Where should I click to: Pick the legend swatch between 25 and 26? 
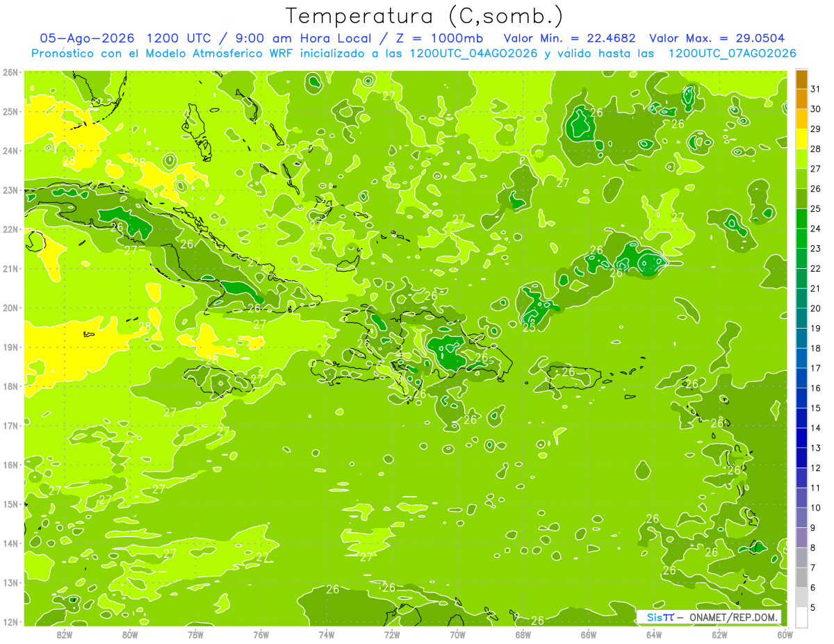click(801, 199)
